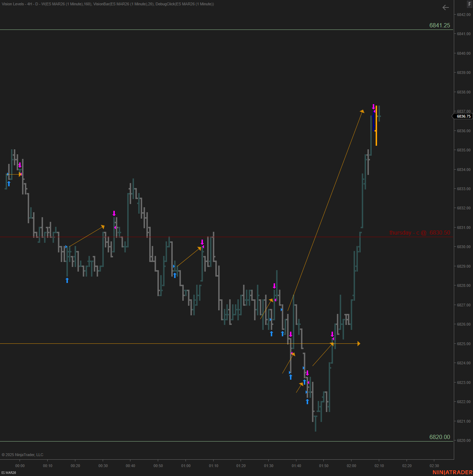
Task: Select the 6841.25 level label
Action: [x=439, y=26]
